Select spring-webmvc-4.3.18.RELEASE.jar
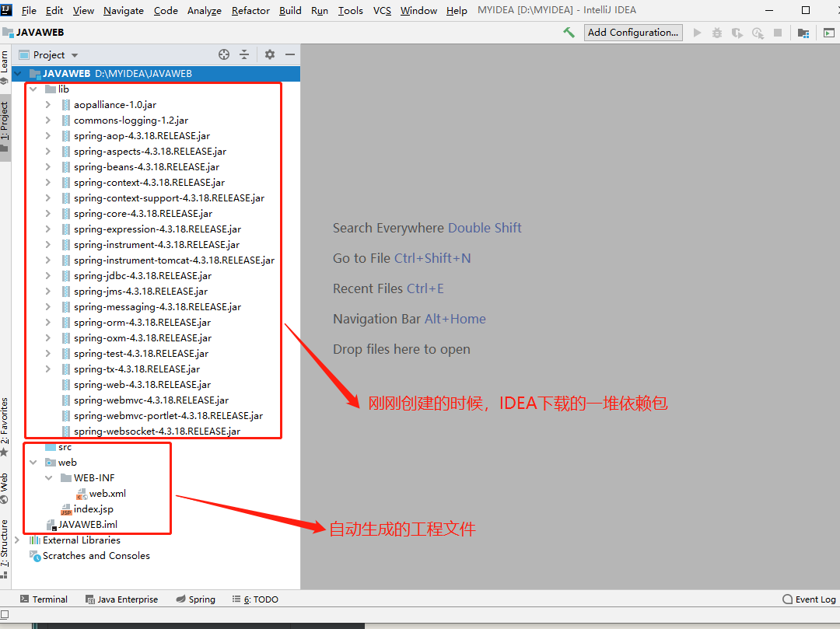This screenshot has width=840, height=629. click(x=151, y=400)
